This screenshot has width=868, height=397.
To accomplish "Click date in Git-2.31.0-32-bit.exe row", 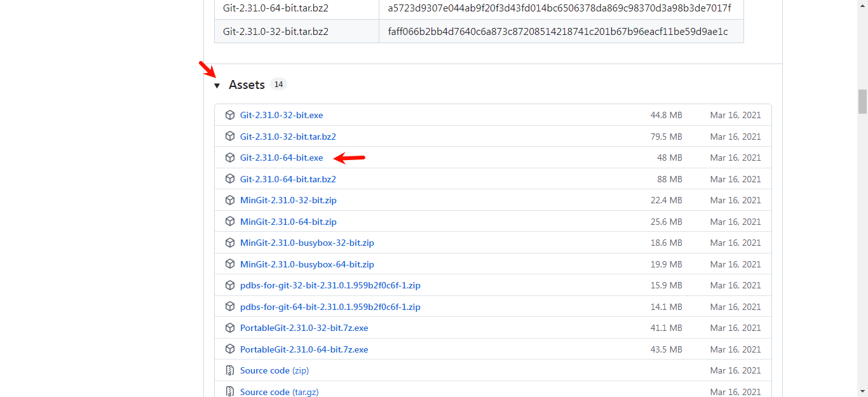I will [735, 115].
